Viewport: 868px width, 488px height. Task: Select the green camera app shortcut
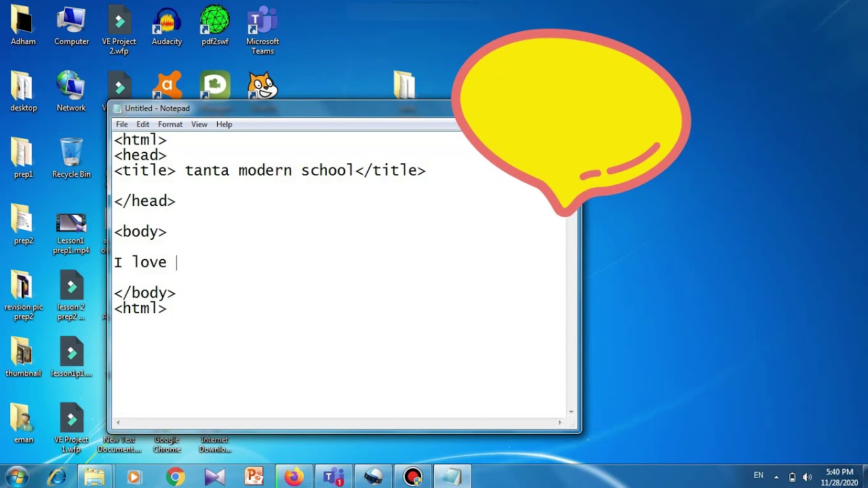tap(215, 85)
